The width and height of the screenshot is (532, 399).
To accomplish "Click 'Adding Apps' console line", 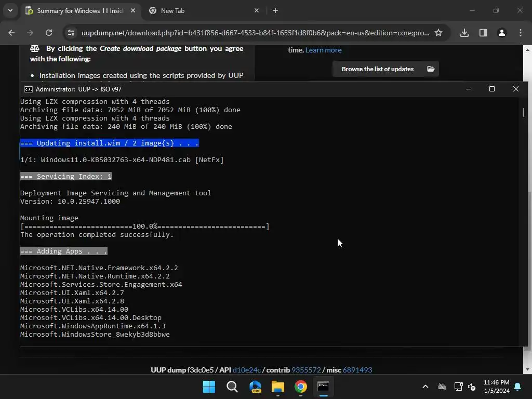I will 64,251.
